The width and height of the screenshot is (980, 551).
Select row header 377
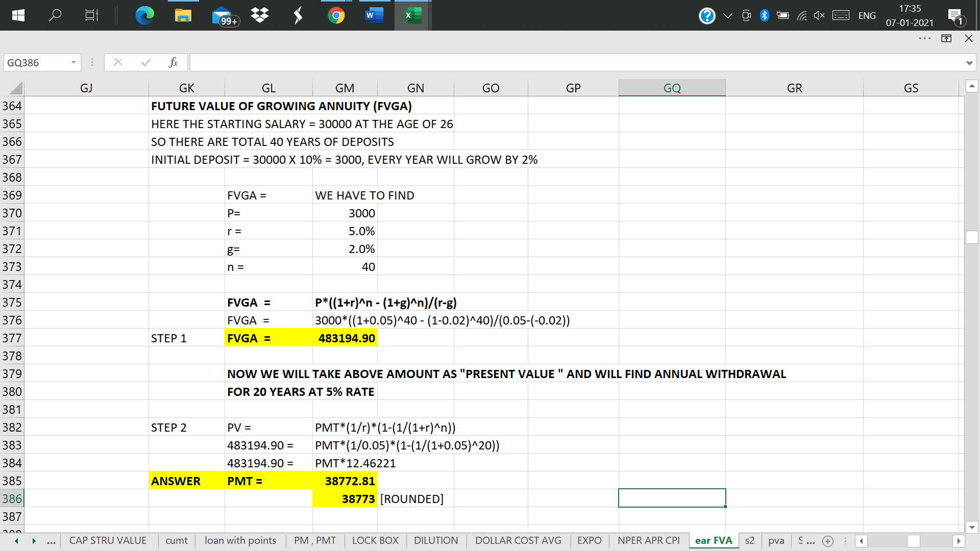tap(12, 338)
